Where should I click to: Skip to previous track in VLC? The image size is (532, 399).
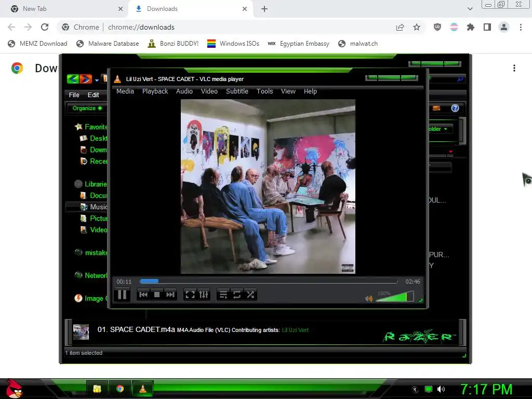click(143, 295)
